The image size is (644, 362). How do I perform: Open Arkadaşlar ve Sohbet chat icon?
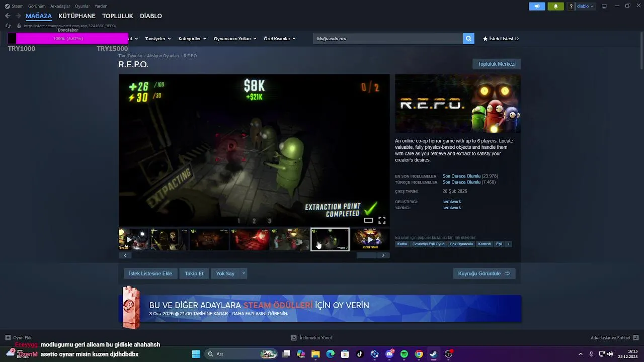click(636, 338)
